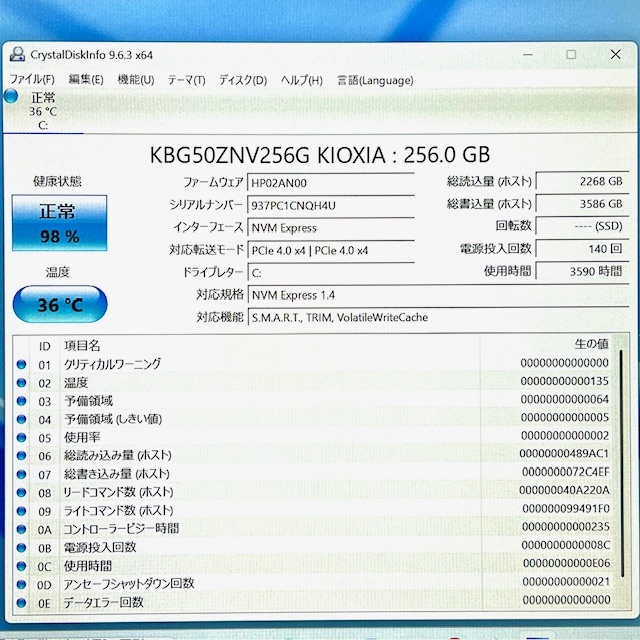Click raw value 0000000000E06

(567, 563)
